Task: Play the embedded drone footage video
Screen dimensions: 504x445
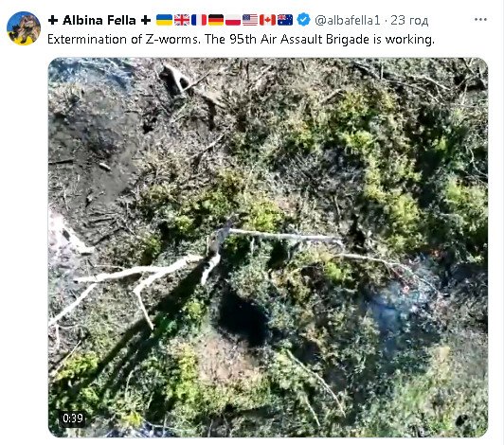Action: (x=268, y=247)
